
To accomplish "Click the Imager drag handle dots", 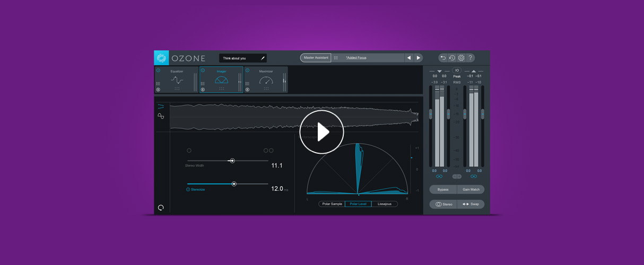I will coord(222,89).
